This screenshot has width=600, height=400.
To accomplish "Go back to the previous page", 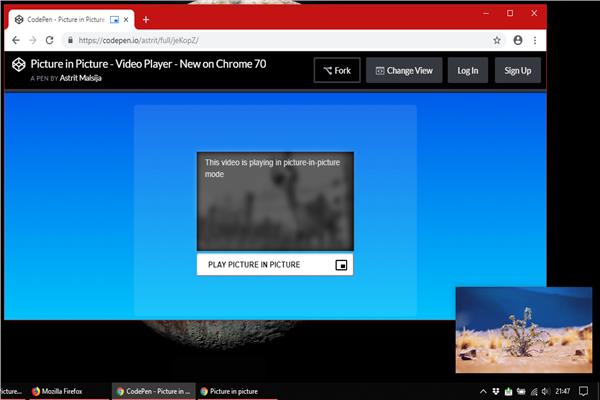I will tap(14, 40).
